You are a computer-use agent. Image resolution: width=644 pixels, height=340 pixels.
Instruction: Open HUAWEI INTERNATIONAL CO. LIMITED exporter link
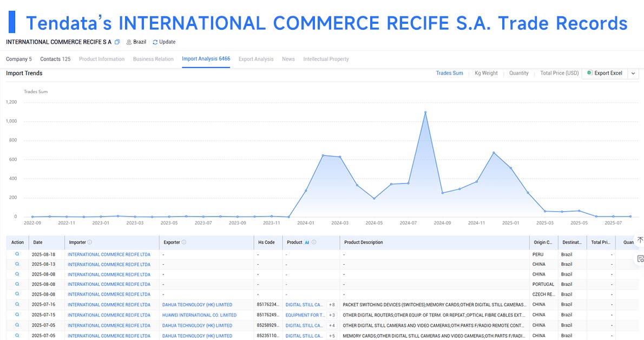tap(199, 315)
